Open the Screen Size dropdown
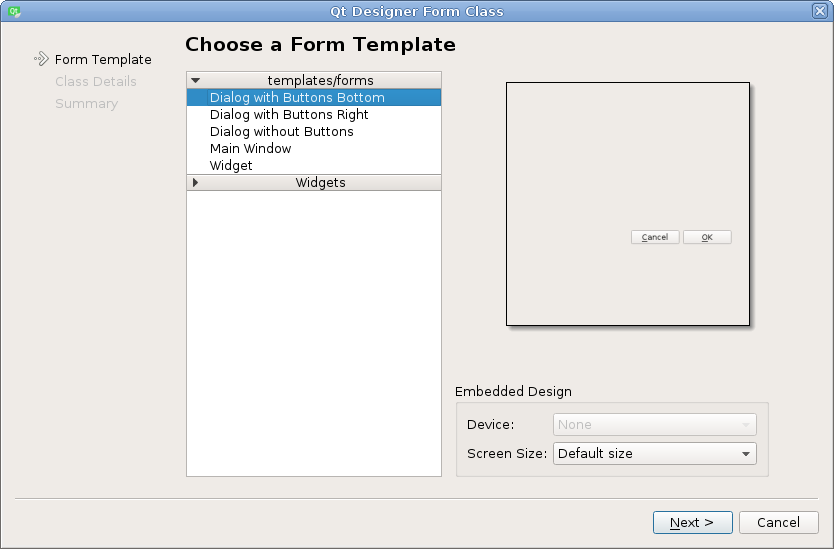Viewport: 834px width, 549px height. 655,453
